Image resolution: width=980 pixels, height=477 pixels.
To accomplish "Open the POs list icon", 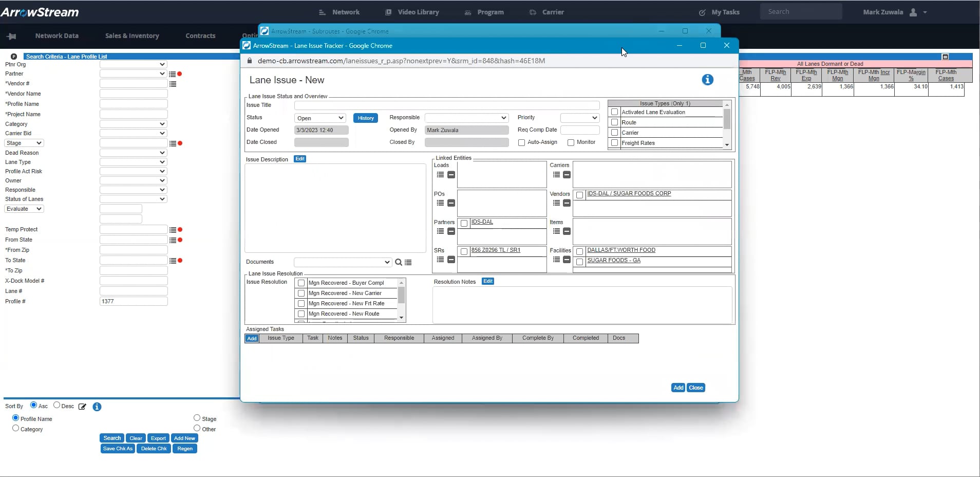I will click(x=440, y=203).
